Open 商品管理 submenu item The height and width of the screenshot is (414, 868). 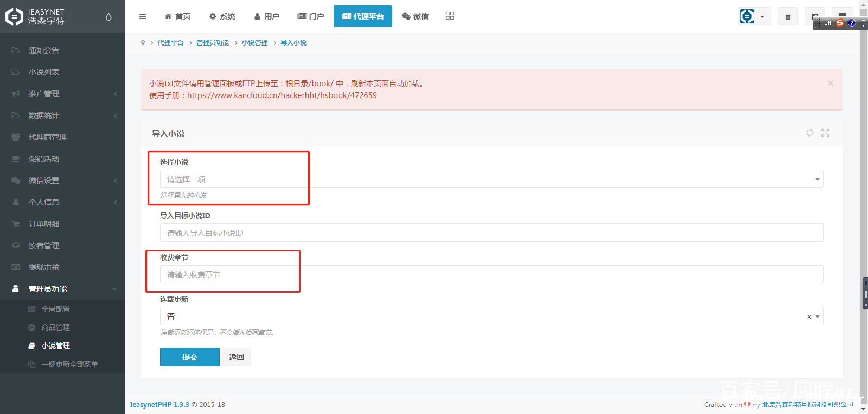pyautogui.click(x=62, y=327)
